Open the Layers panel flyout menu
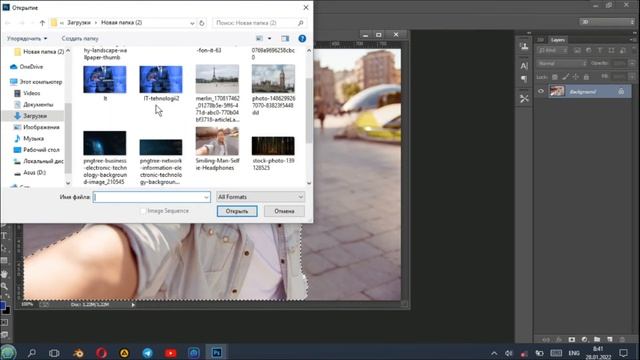640x360 pixels. click(633, 40)
